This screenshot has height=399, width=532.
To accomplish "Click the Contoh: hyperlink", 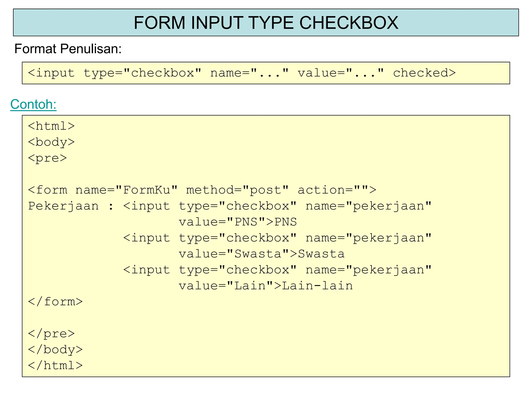I will click(33, 104).
